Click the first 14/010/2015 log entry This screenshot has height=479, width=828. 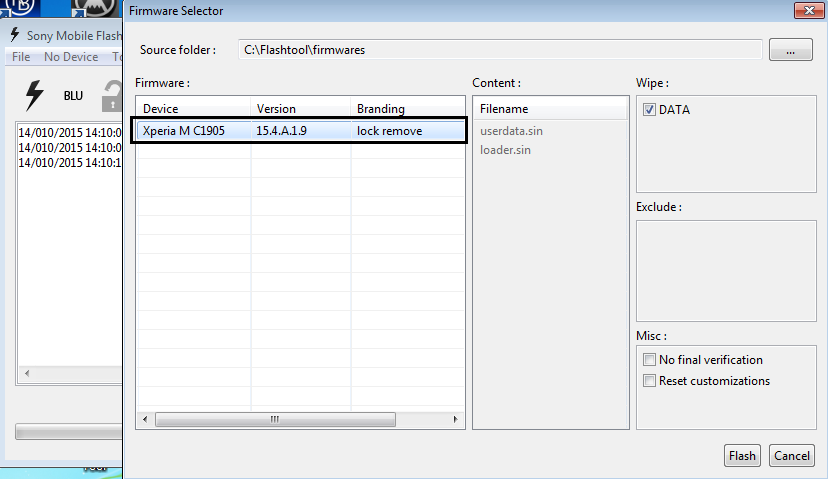point(70,133)
